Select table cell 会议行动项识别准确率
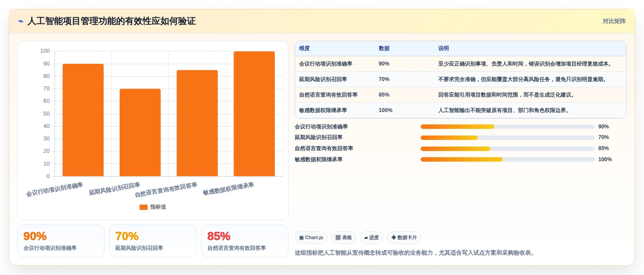 [x=326, y=64]
